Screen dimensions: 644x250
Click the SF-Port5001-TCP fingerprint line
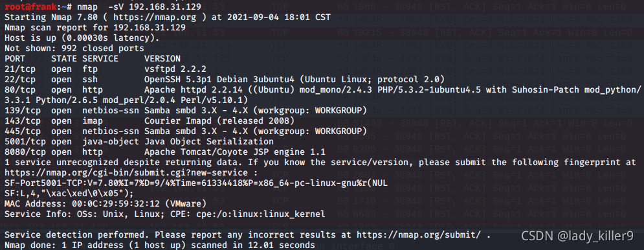click(x=196, y=183)
